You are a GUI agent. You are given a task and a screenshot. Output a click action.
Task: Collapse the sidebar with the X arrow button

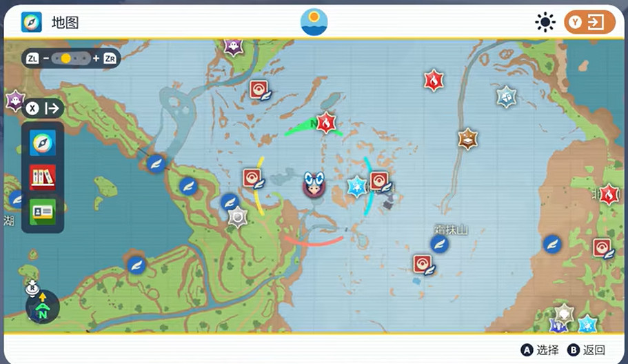[x=44, y=108]
